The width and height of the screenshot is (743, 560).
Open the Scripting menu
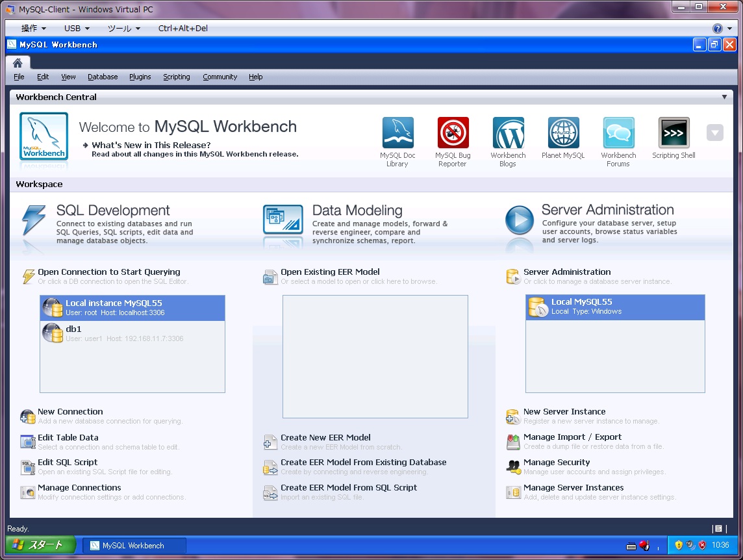(176, 77)
